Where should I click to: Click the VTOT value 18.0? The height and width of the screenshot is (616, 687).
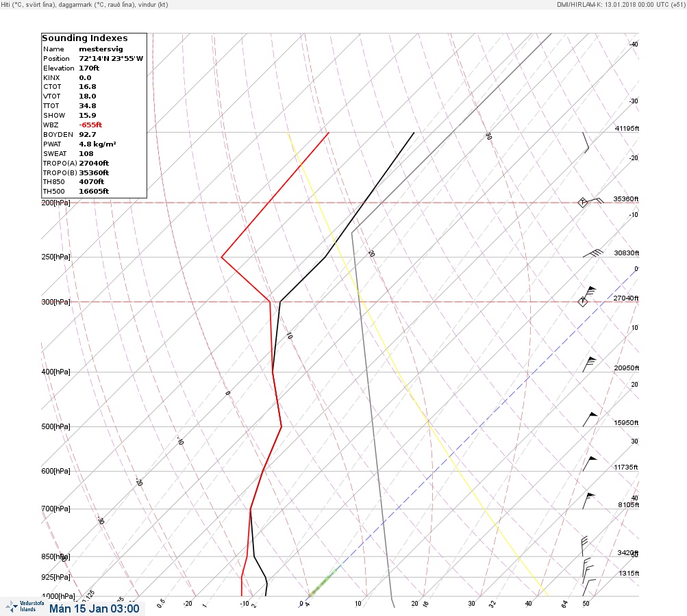(87, 97)
